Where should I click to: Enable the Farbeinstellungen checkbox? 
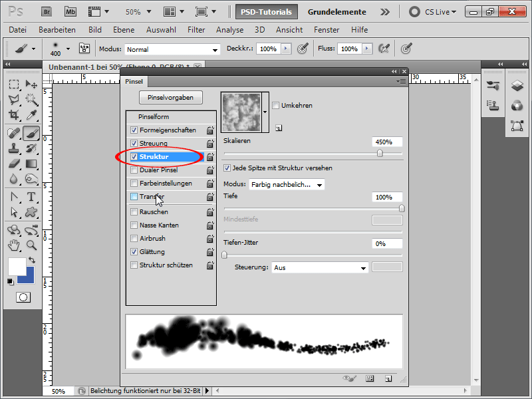(134, 184)
